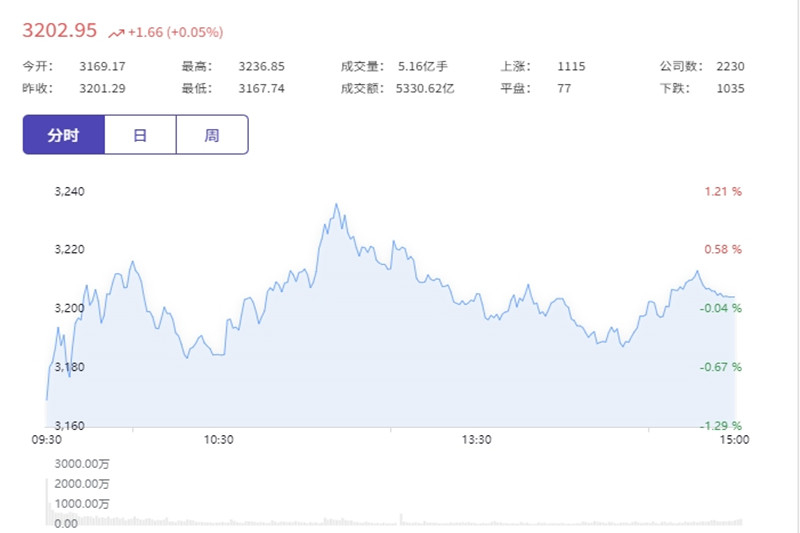Click the 成交量 volume value 5.16亿手
The width and height of the screenshot is (800, 533).
[x=422, y=67]
